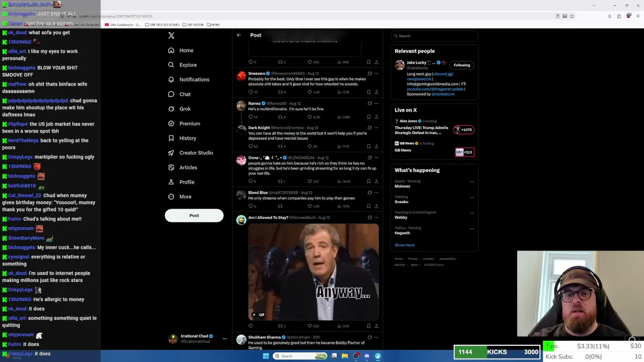The width and height of the screenshot is (644, 362).
Task: Repost the Bleed Blue reply
Action: 280,206
